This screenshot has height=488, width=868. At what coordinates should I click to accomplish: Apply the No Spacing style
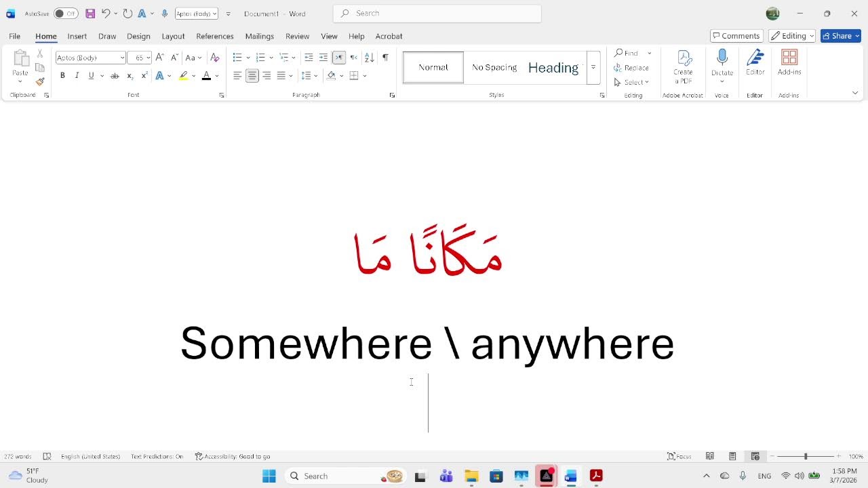494,67
